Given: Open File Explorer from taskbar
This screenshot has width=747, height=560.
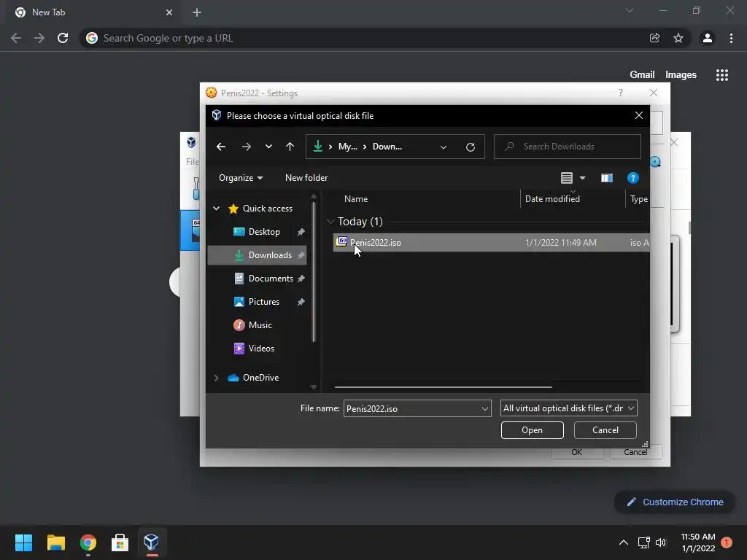Looking at the screenshot, I should pyautogui.click(x=55, y=542).
